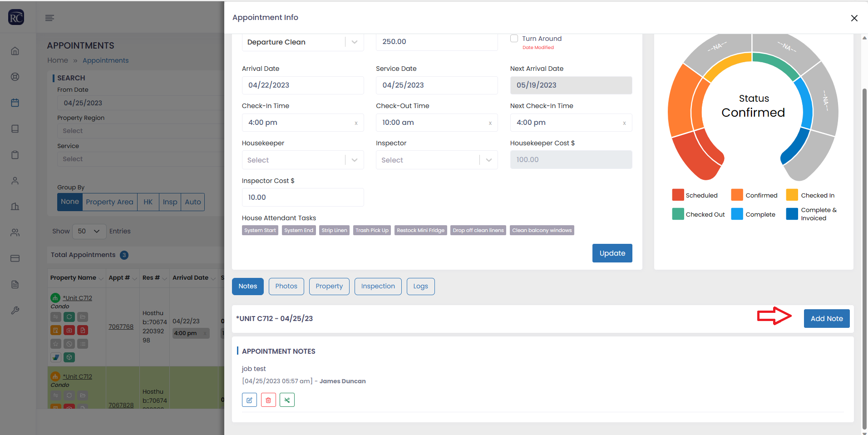The height and width of the screenshot is (435, 868).
Task: Edit the 'job test' note
Action: [x=249, y=400]
